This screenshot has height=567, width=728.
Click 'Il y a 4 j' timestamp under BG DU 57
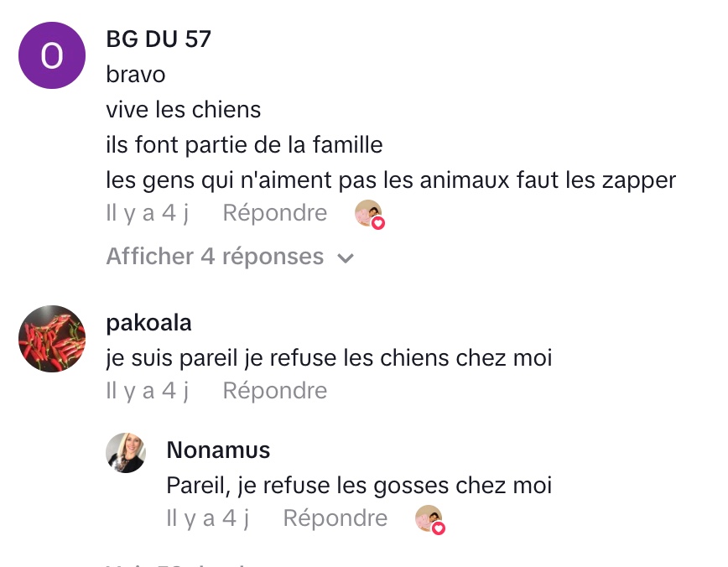click(x=148, y=213)
